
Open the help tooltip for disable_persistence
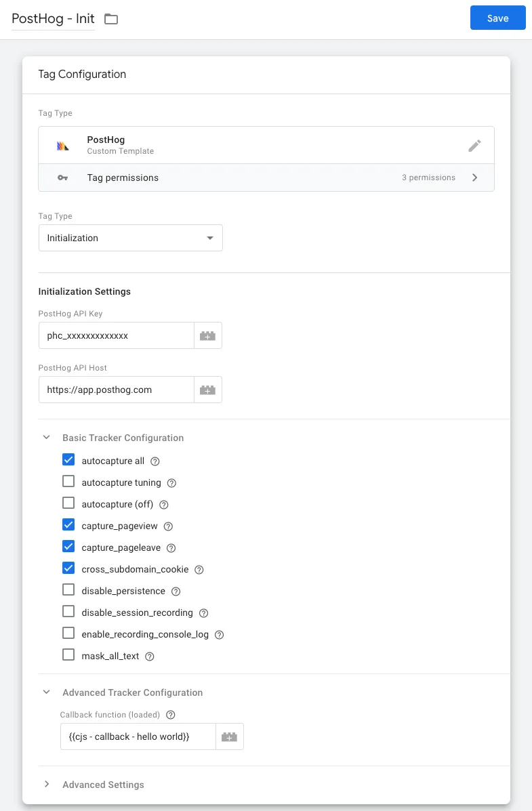click(x=176, y=591)
